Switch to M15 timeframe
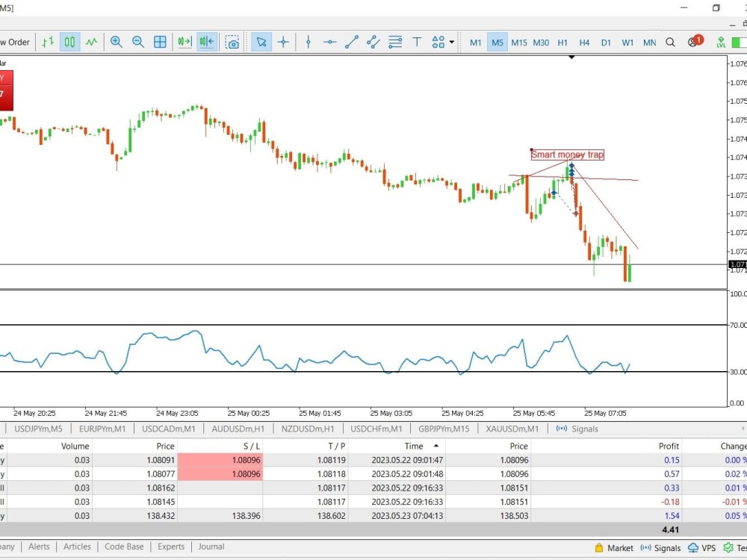The height and width of the screenshot is (560, 747). pos(519,43)
